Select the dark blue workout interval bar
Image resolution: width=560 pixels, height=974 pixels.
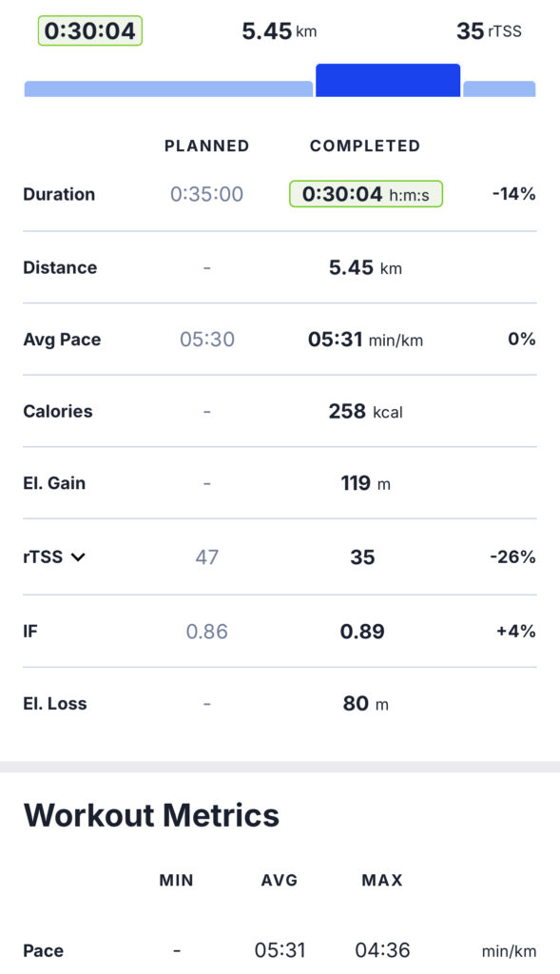tap(388, 80)
